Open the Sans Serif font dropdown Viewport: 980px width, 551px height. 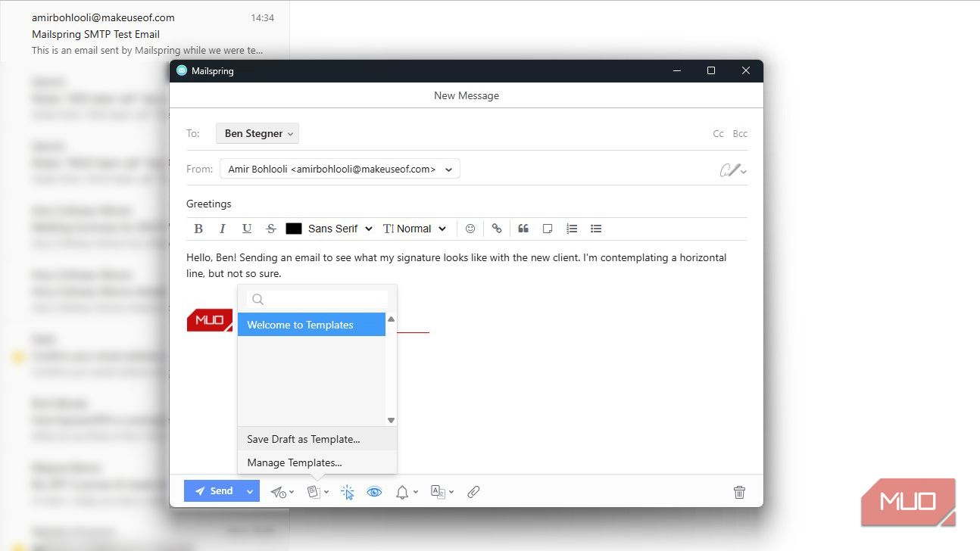coord(341,229)
